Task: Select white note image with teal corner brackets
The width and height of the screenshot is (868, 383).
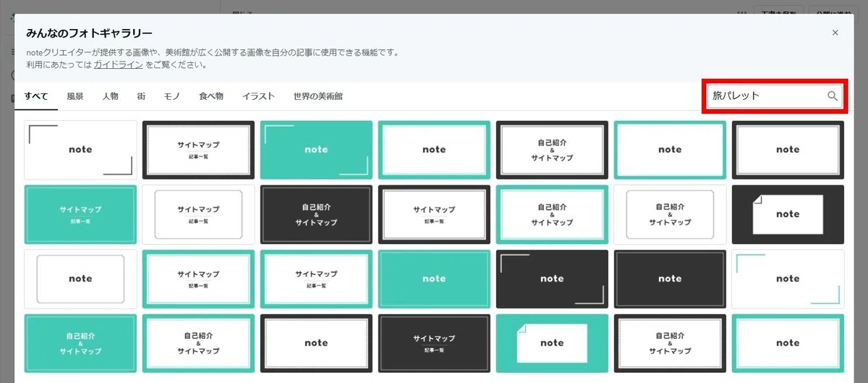Action: tap(788, 279)
